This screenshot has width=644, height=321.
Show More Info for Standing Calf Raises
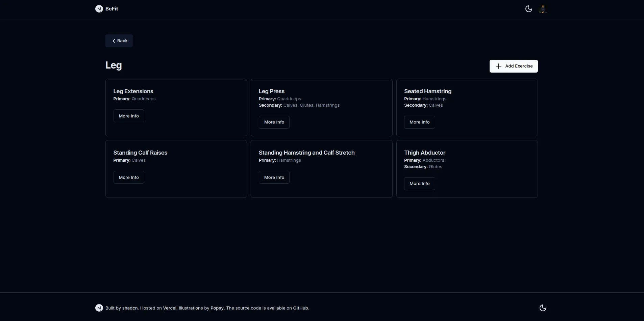tap(129, 177)
